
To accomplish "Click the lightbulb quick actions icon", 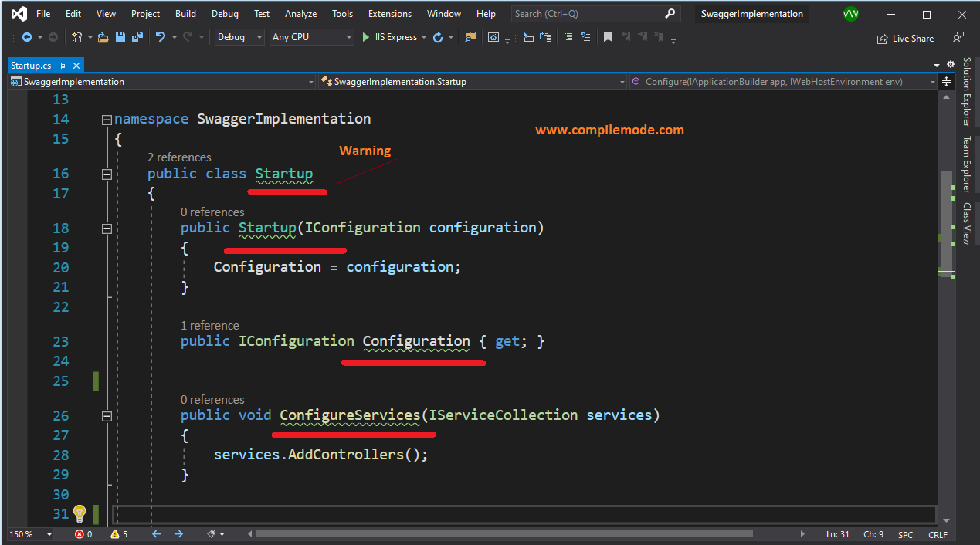I will point(80,513).
